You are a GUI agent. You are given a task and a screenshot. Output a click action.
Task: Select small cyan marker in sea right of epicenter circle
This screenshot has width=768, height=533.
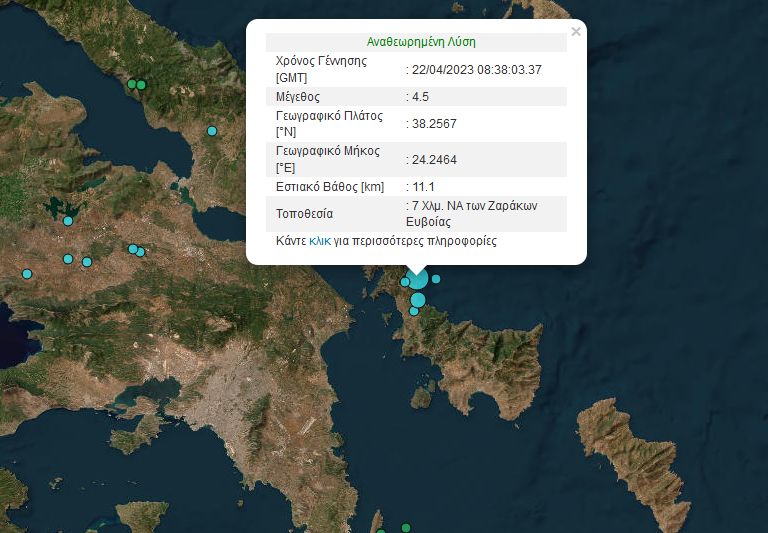435,279
